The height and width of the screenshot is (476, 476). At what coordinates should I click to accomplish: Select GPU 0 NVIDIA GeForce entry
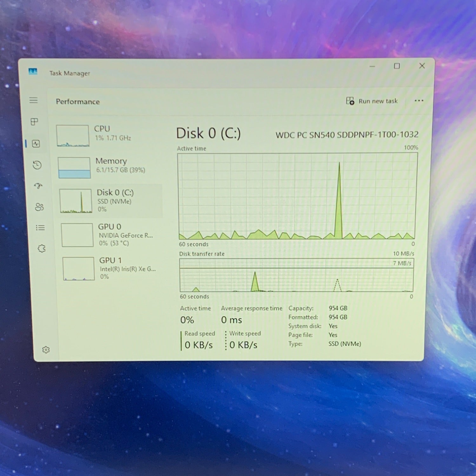(112, 235)
